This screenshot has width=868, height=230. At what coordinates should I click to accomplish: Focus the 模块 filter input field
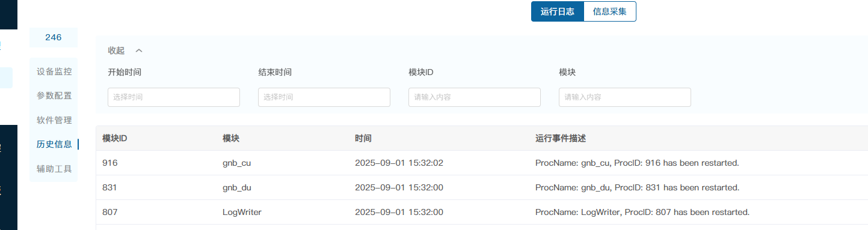(625, 97)
